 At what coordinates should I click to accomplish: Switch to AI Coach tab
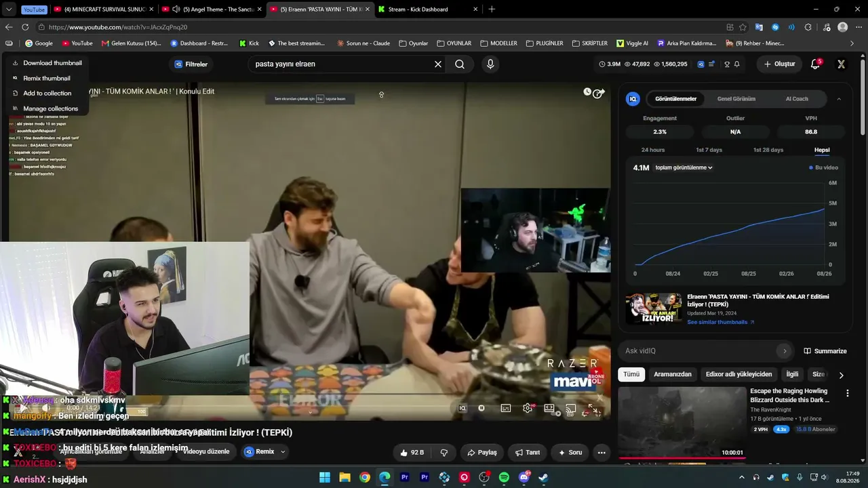(797, 99)
